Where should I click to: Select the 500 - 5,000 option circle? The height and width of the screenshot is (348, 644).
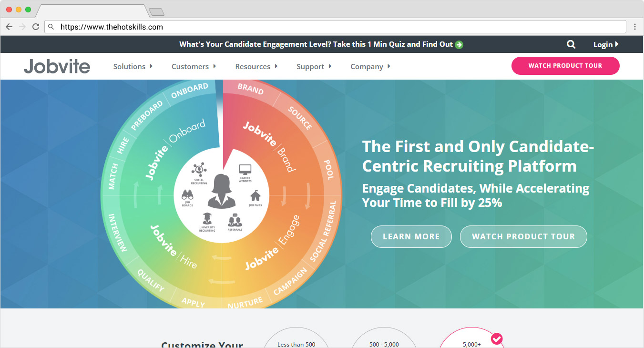coord(384,338)
